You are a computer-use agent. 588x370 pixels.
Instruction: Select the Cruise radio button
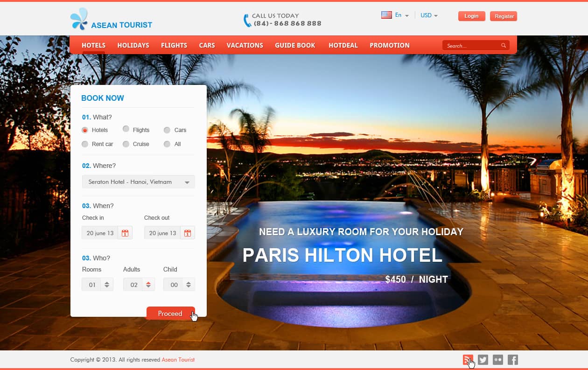(x=126, y=144)
